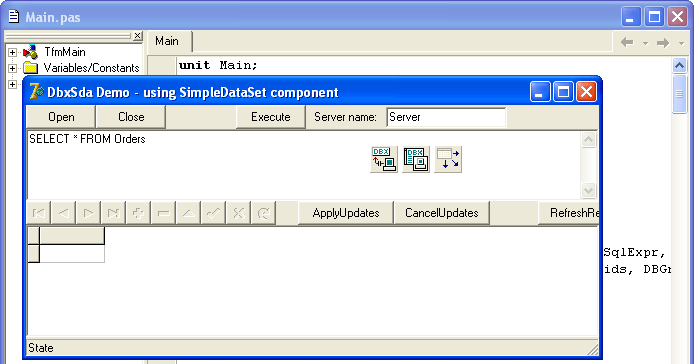This screenshot has width=694, height=364.
Task: Click the Server name label
Action: 345,117
